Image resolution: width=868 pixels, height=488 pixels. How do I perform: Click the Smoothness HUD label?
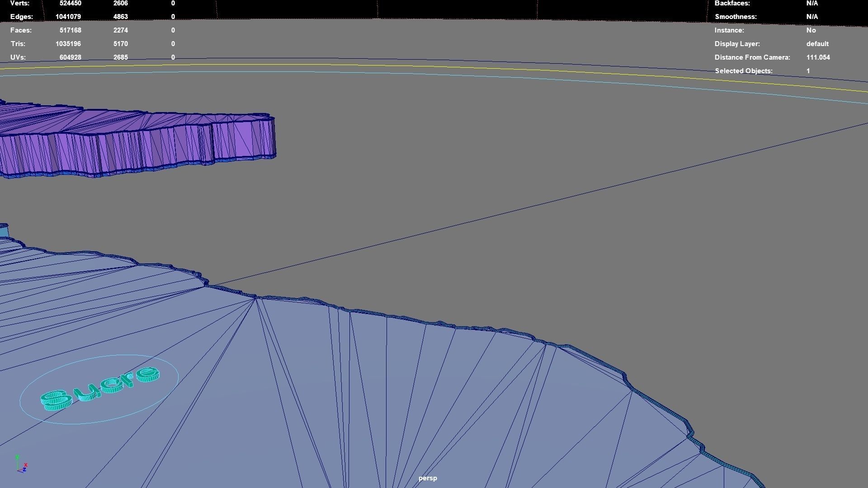coord(735,17)
